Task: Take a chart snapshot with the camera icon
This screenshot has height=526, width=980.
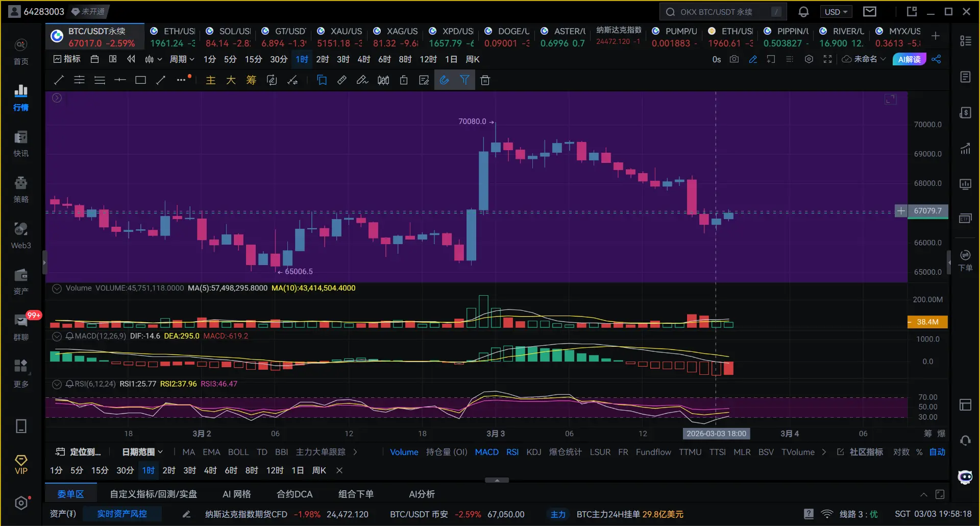Action: [x=734, y=59]
